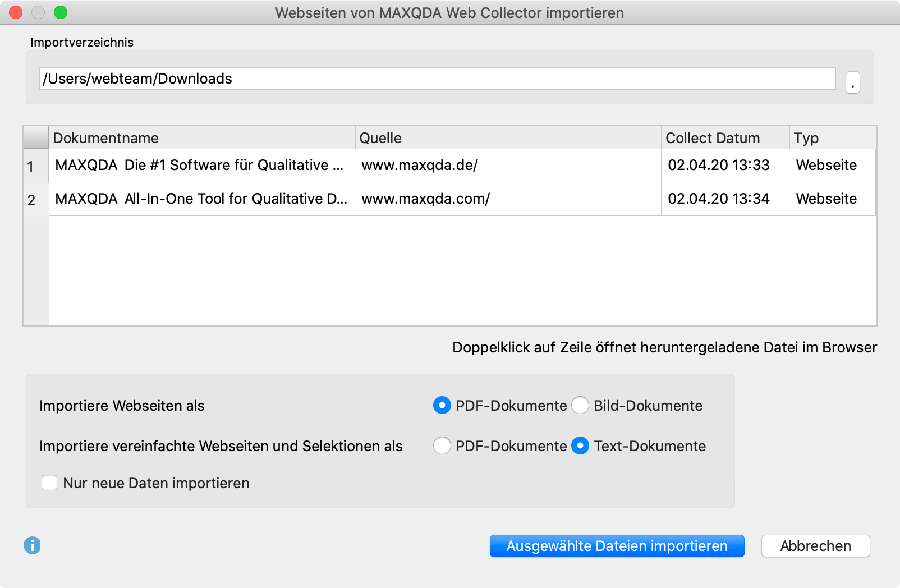Viewport: 900px width, 588px height.
Task: Click the table's top-left corner select-all cell
Action: [x=36, y=138]
